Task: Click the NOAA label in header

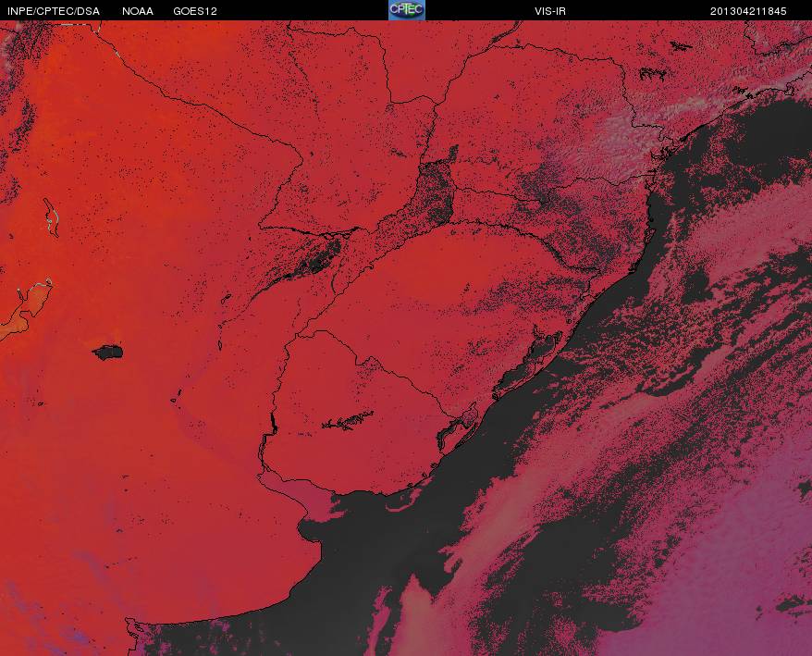Action: point(138,11)
